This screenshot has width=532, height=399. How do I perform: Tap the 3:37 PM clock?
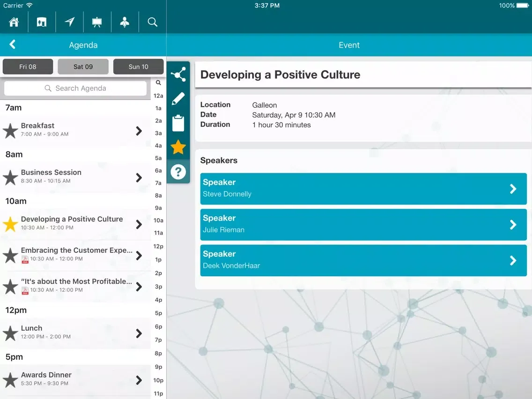(267, 6)
